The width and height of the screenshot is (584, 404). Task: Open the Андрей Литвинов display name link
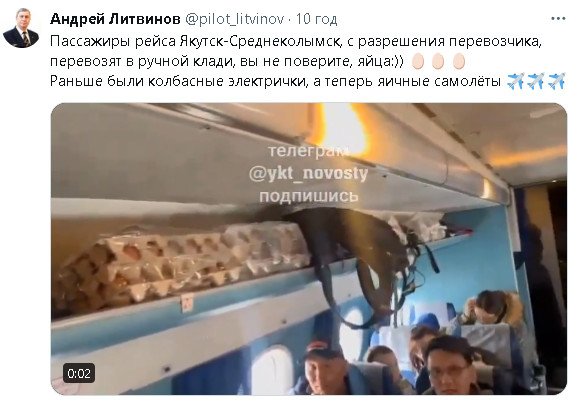(115, 19)
